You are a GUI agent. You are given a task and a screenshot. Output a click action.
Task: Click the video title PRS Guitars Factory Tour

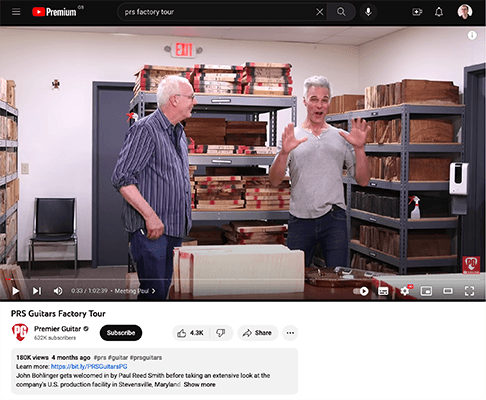58,314
